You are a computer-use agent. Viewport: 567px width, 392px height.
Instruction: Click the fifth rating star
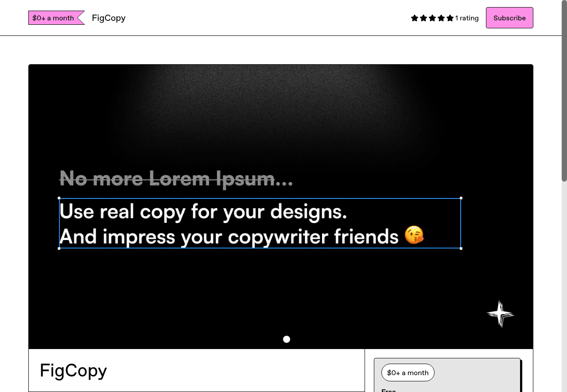coord(450,18)
